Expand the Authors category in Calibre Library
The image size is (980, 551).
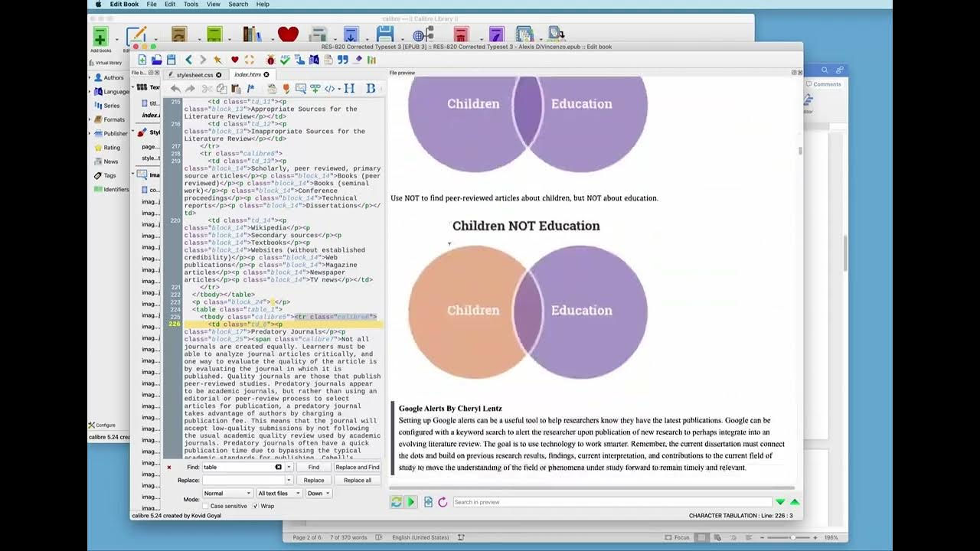point(91,77)
